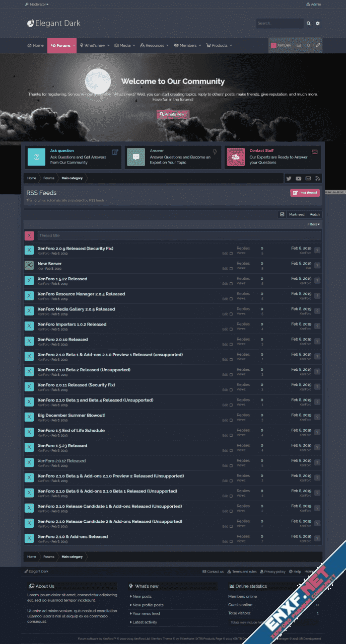Expand the What's new dropdown arrow
This screenshot has width=346, height=644.
pyautogui.click(x=108, y=45)
